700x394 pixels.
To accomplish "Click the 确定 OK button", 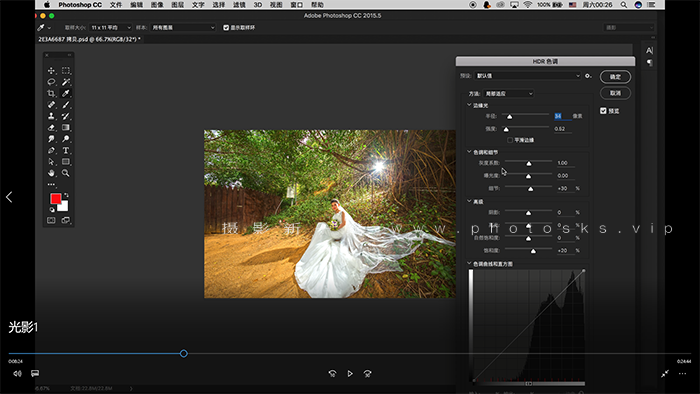I will (x=615, y=77).
